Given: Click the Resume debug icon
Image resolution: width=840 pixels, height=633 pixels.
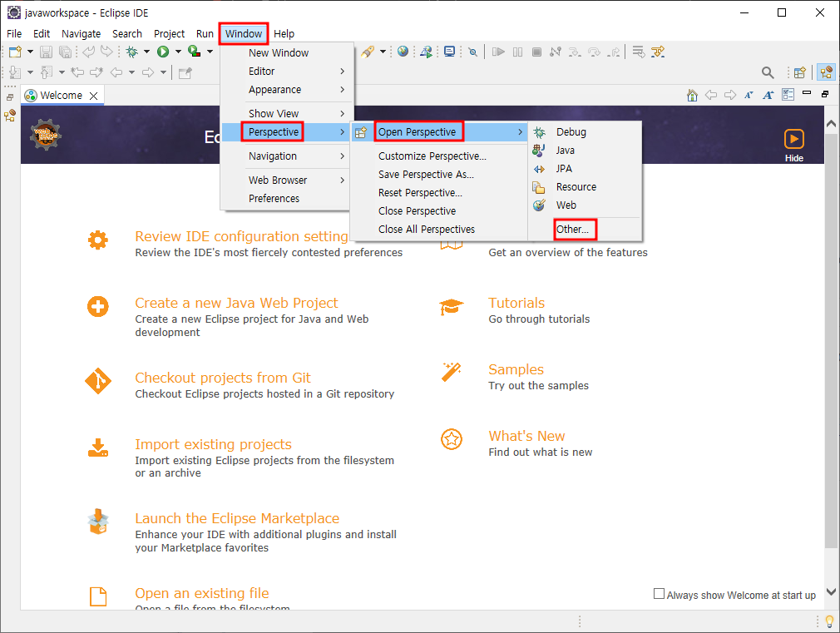Looking at the screenshot, I should coord(498,52).
